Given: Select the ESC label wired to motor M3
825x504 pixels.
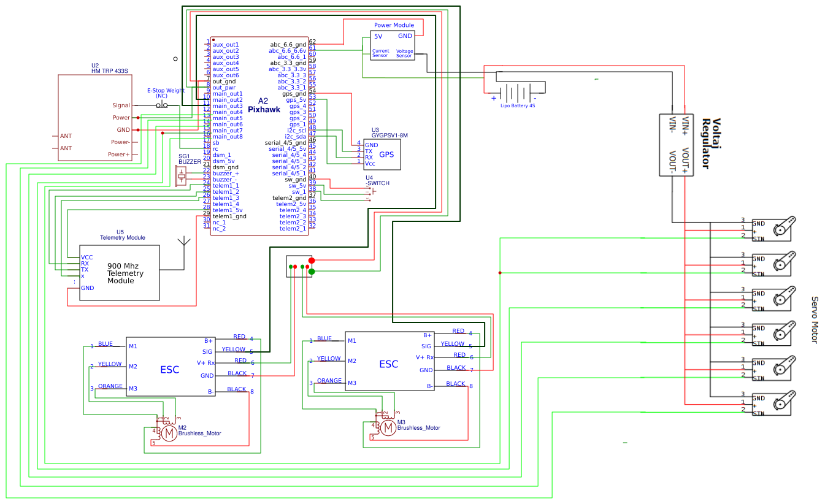Looking at the screenshot, I should point(389,364).
